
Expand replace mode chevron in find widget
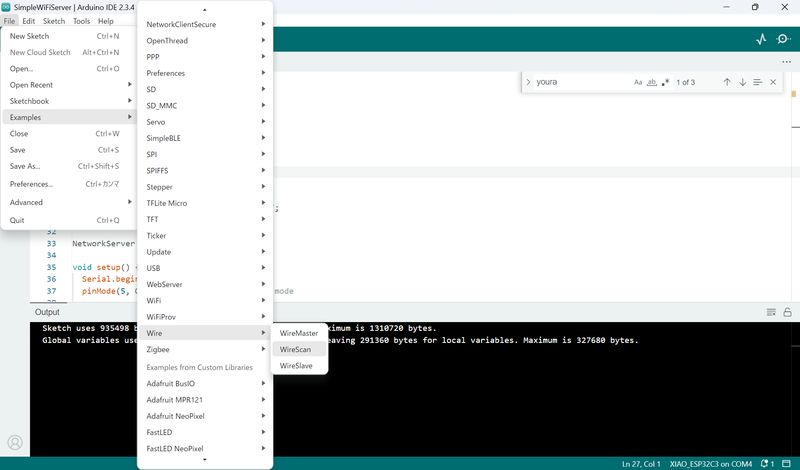pos(528,82)
